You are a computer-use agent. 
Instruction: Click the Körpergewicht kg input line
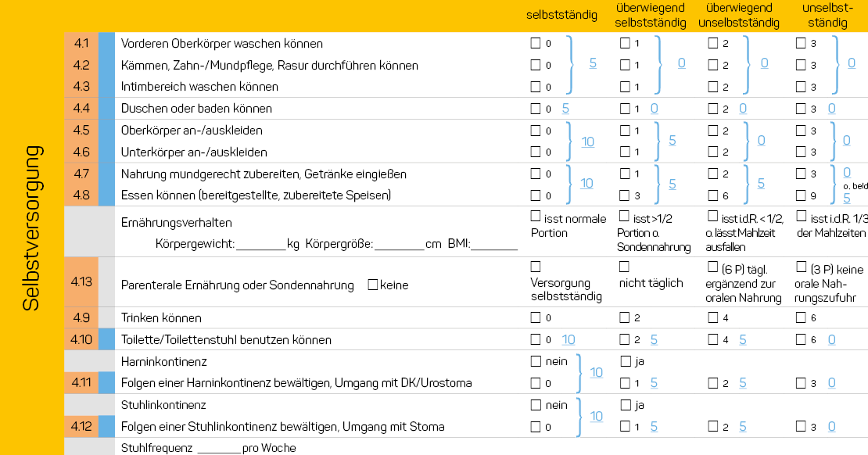(x=260, y=245)
